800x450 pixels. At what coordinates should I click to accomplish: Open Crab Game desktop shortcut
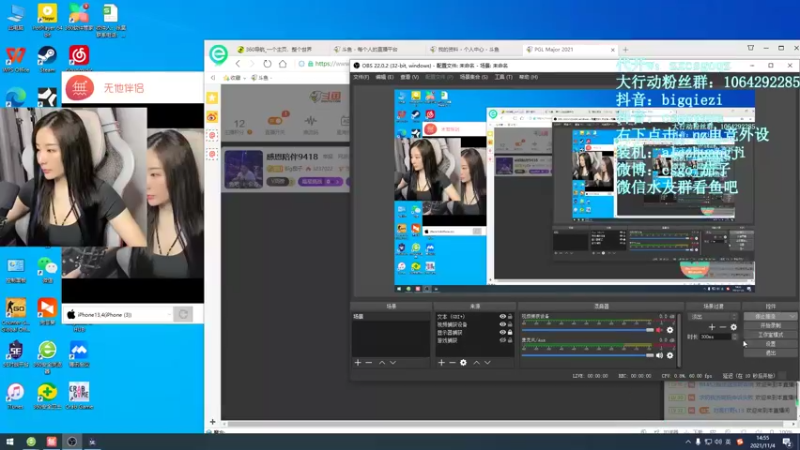(x=79, y=395)
